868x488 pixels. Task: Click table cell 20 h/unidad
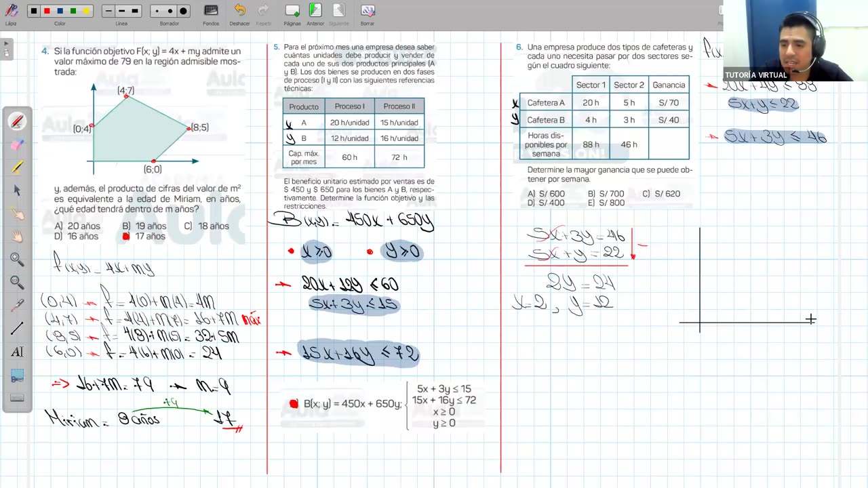[349, 123]
